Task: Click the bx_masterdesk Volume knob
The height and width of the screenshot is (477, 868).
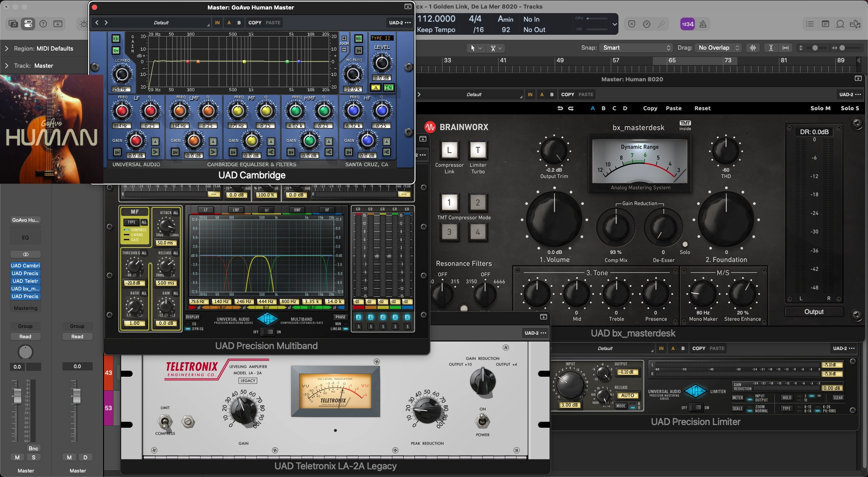Action: [x=554, y=219]
